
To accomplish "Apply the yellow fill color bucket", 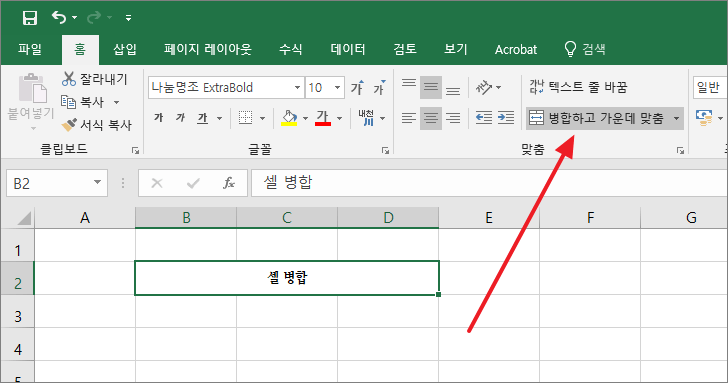I will point(290,118).
